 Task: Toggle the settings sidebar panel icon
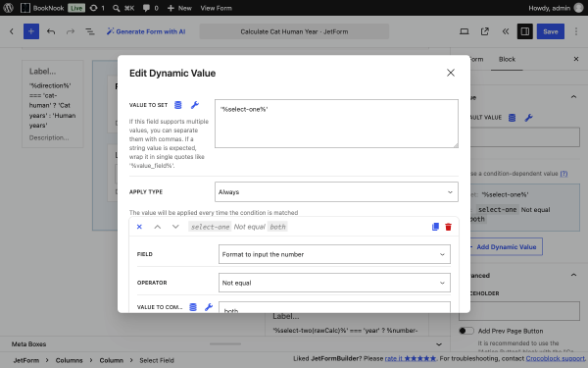pyautogui.click(x=525, y=31)
